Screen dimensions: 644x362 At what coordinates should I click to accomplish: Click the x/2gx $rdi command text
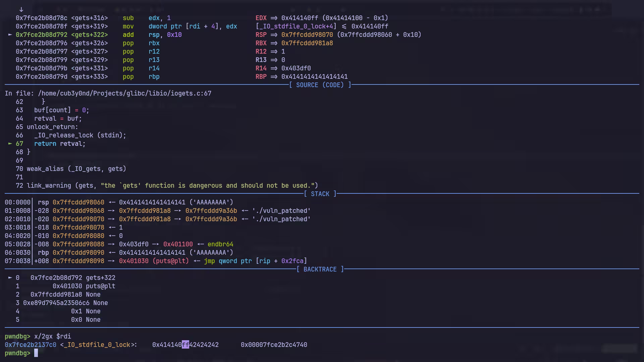pos(53,336)
